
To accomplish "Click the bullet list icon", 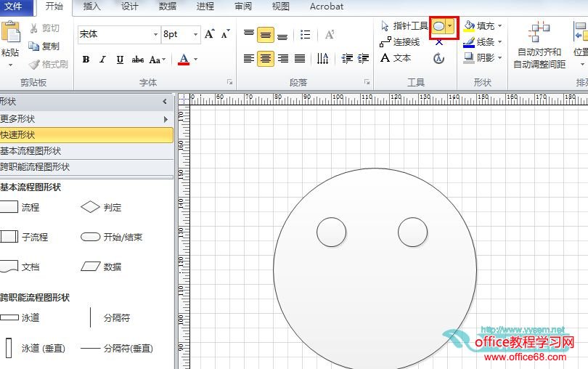I will (306, 35).
